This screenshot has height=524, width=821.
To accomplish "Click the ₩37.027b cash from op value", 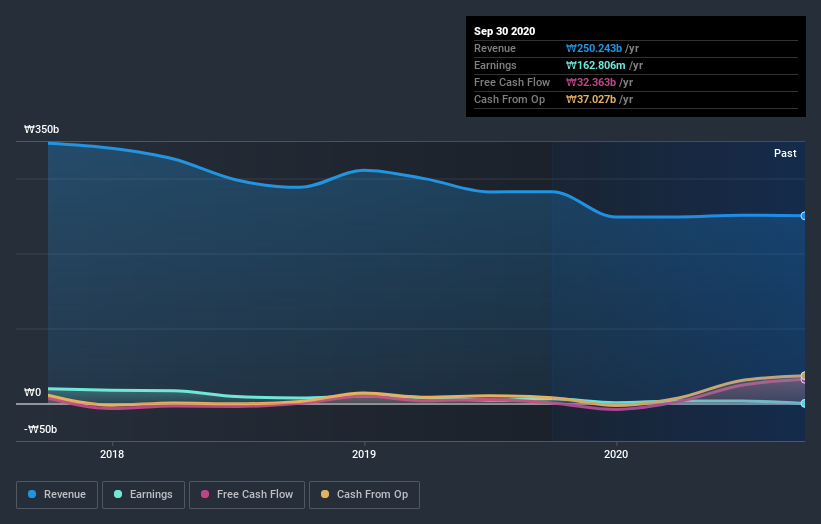I will [591, 99].
